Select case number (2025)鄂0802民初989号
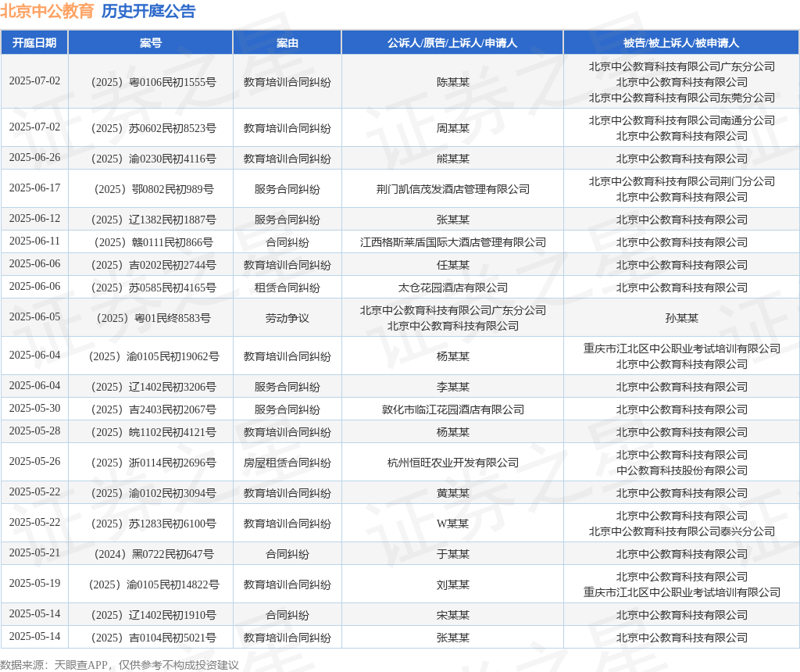The image size is (800, 672). click(154, 189)
